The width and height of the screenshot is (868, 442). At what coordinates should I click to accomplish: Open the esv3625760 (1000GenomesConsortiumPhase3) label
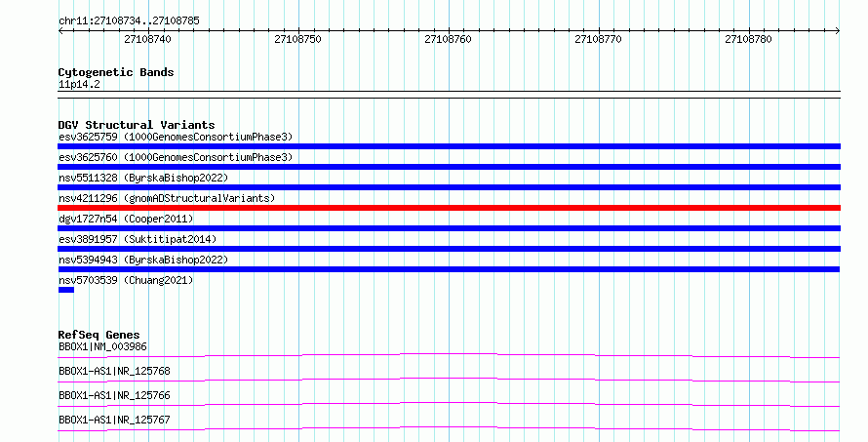click(x=176, y=157)
